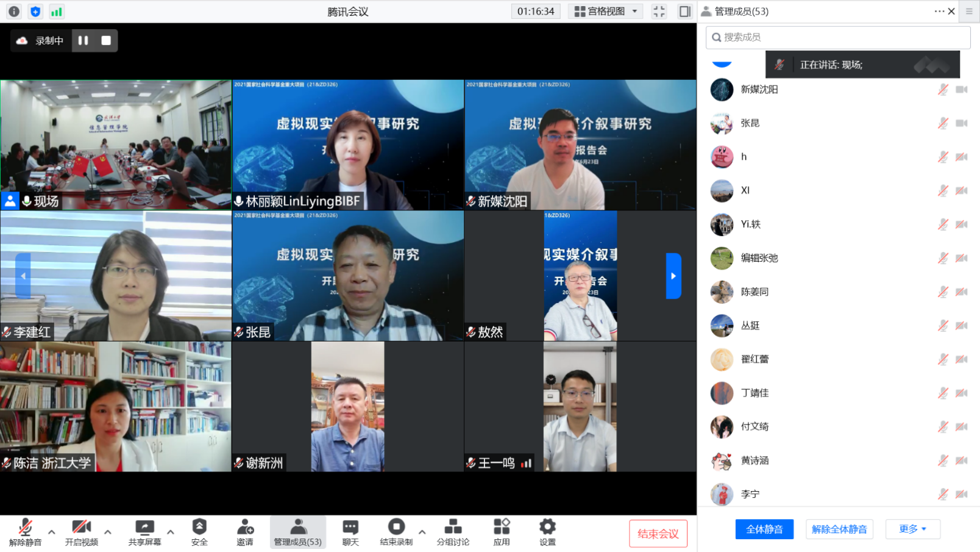Open 设置 settings gear
This screenshot has width=980, height=552.
coord(547,528)
